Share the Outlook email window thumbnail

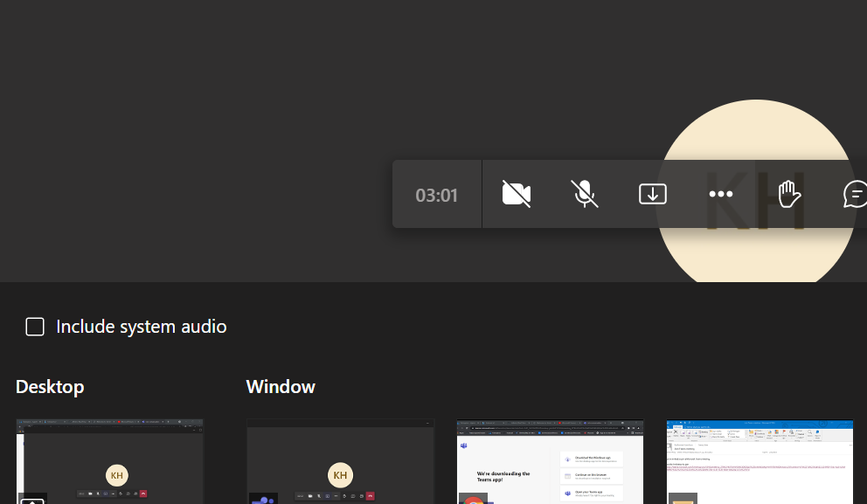(759, 461)
